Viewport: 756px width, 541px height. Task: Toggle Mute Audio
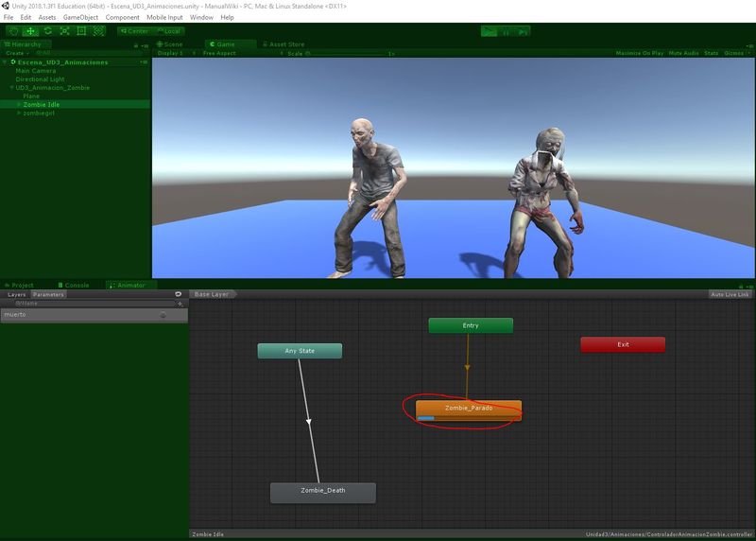pos(683,53)
